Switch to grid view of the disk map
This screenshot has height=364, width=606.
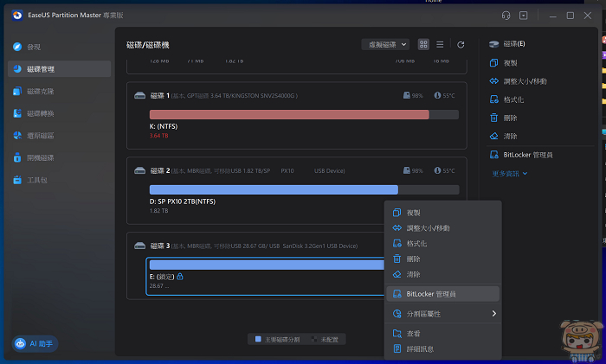point(423,44)
